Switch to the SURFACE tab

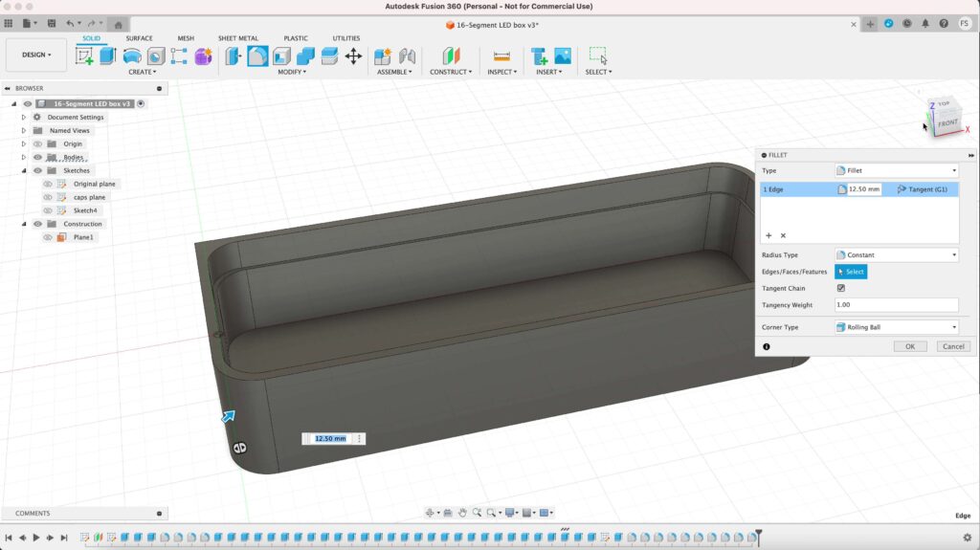139,38
